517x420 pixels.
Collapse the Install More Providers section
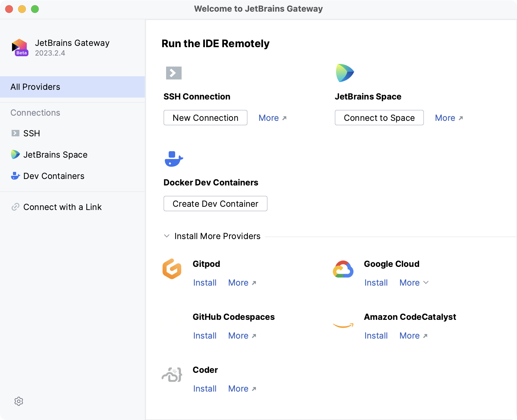point(167,236)
